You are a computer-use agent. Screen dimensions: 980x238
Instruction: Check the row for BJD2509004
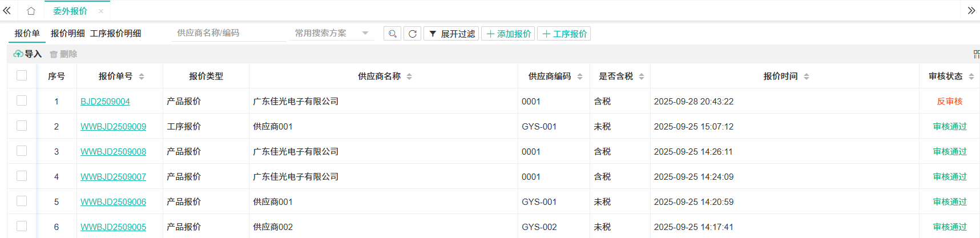pyautogui.click(x=22, y=100)
